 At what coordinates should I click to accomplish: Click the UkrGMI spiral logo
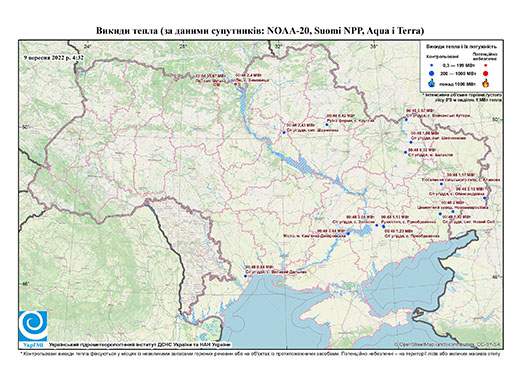pyautogui.click(x=33, y=326)
